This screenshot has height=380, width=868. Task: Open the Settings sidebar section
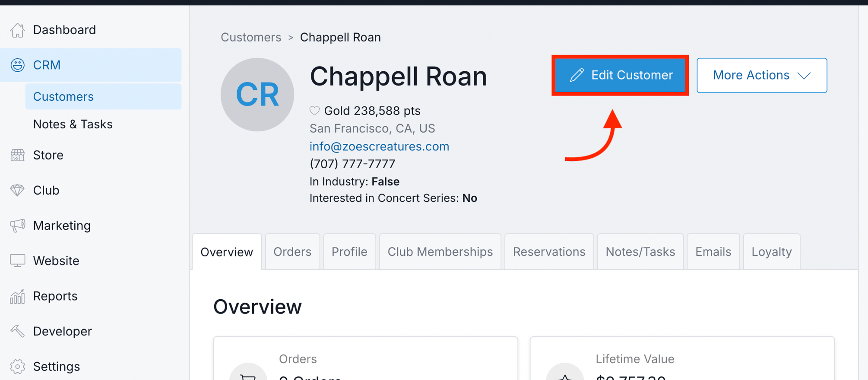(91, 367)
